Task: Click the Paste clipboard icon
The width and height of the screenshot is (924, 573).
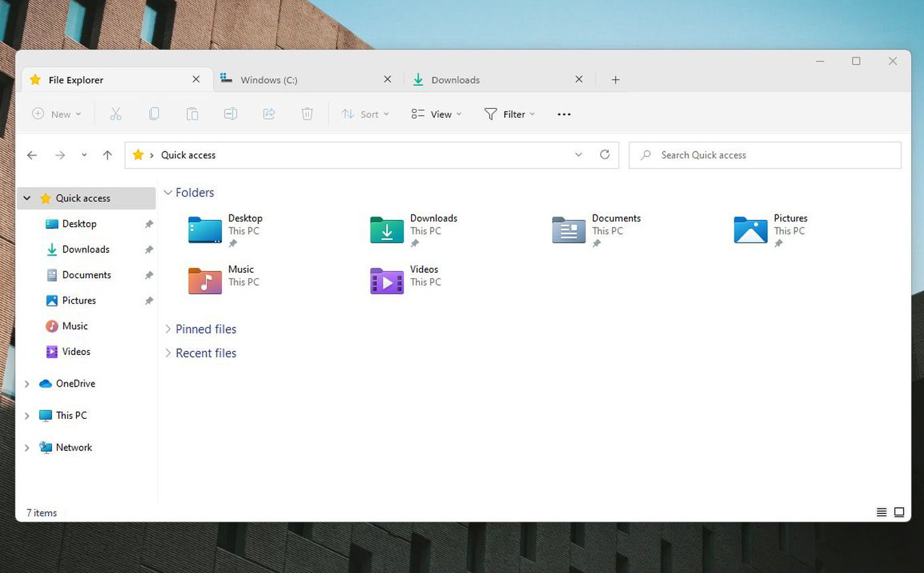Action: click(192, 114)
